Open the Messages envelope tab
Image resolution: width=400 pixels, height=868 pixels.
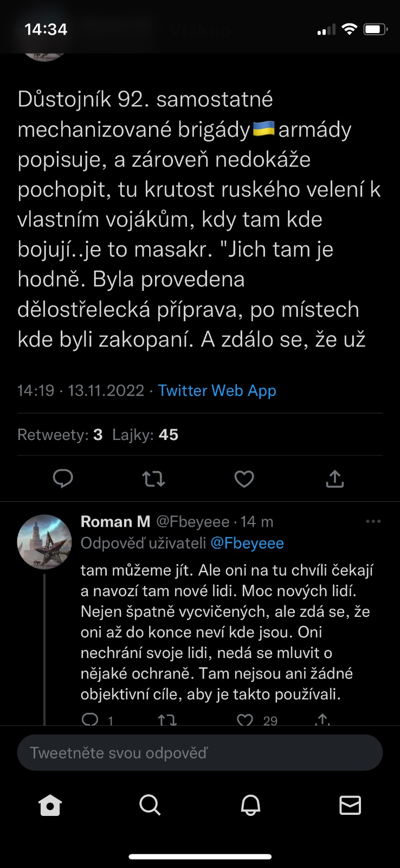[x=350, y=806]
